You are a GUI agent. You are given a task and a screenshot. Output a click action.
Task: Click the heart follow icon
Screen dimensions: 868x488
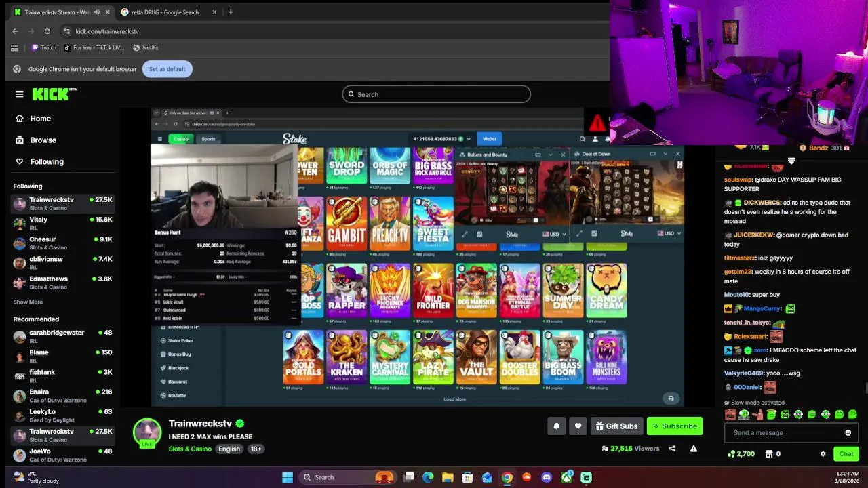[578, 426]
